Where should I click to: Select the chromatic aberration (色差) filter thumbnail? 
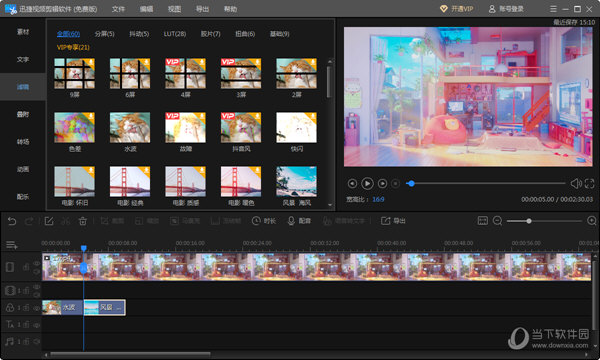74,127
